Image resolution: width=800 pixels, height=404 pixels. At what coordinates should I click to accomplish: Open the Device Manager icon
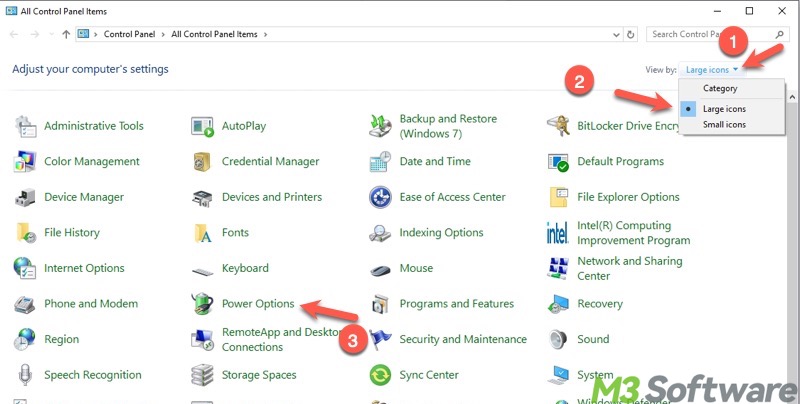click(x=25, y=197)
